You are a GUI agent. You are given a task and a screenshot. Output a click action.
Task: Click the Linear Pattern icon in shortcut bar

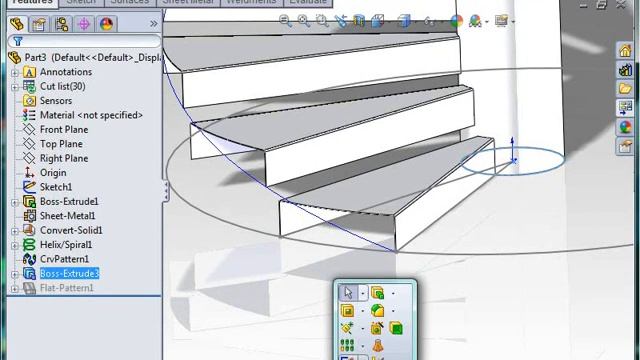[x=347, y=346]
